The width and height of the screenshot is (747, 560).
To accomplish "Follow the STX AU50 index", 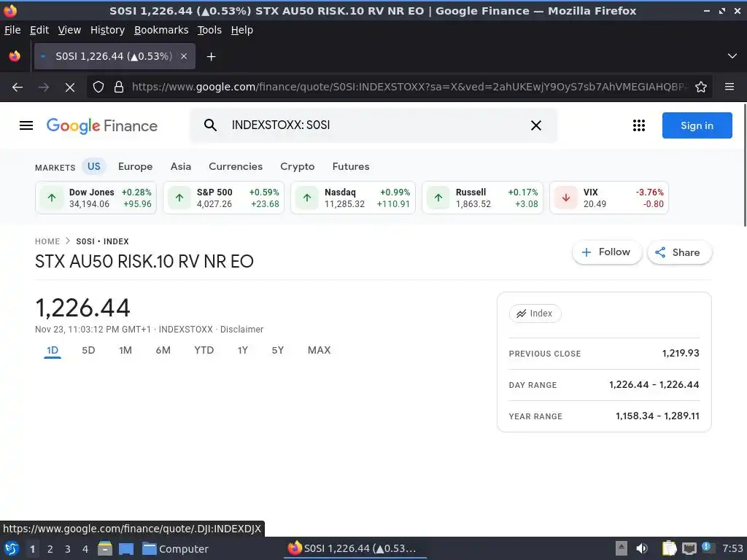I will point(606,252).
